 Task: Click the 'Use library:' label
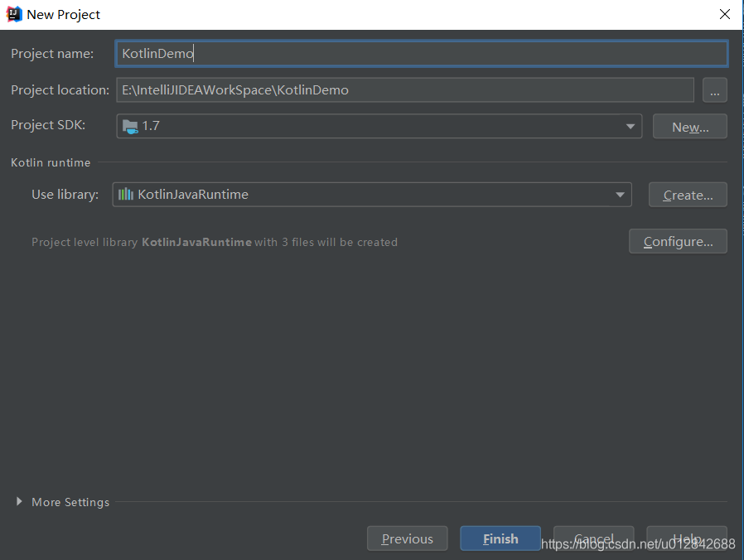(65, 194)
